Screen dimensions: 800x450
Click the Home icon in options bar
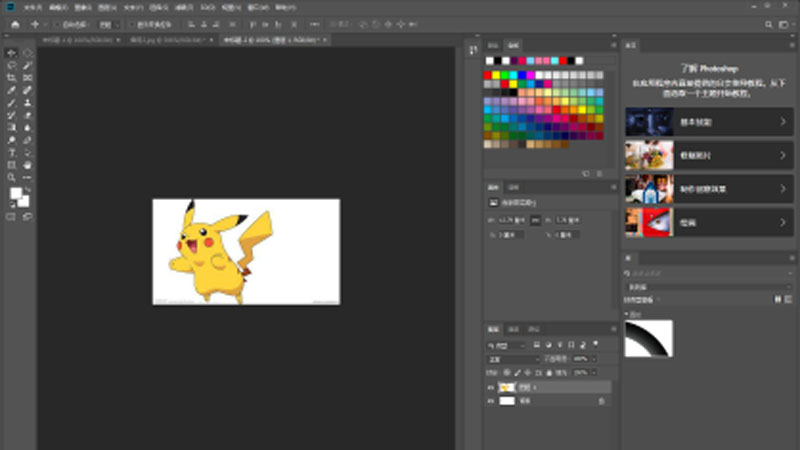coord(15,24)
